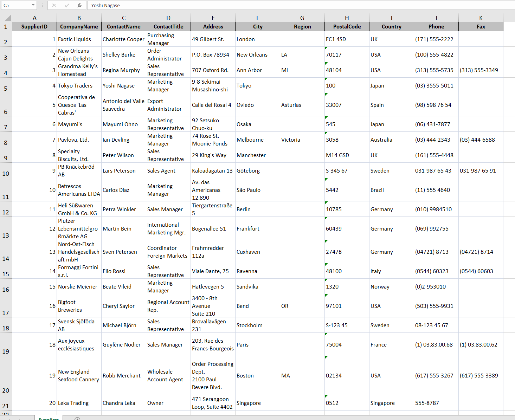Select the cell with P.O. Box 78934
This screenshot has height=420, width=515.
click(x=213, y=54)
